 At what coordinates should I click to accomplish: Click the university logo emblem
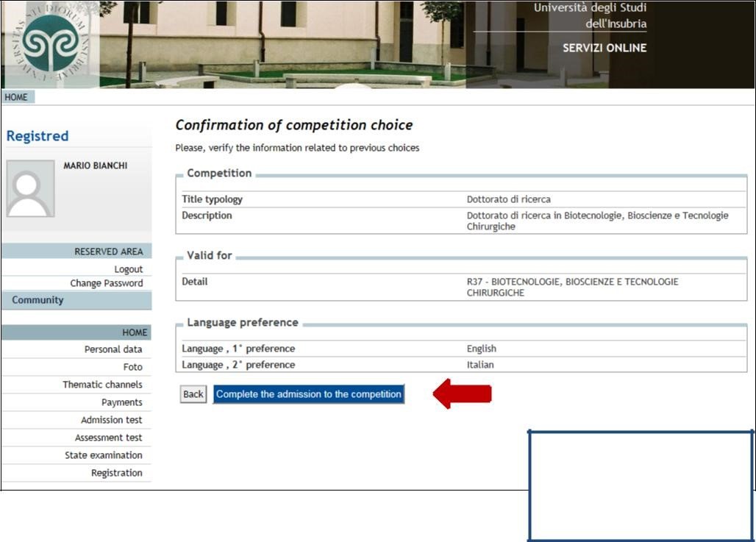pyautogui.click(x=50, y=43)
